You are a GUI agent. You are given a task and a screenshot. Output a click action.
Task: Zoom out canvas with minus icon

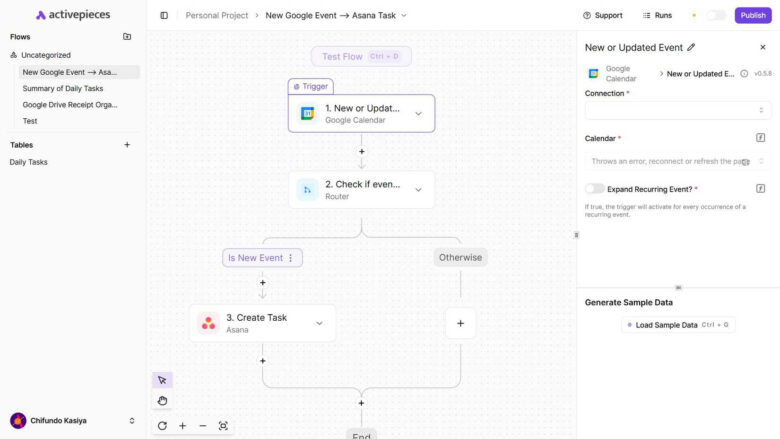[x=203, y=426]
